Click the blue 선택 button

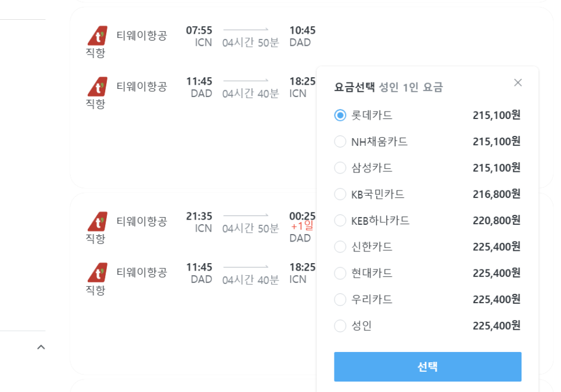[x=427, y=366]
